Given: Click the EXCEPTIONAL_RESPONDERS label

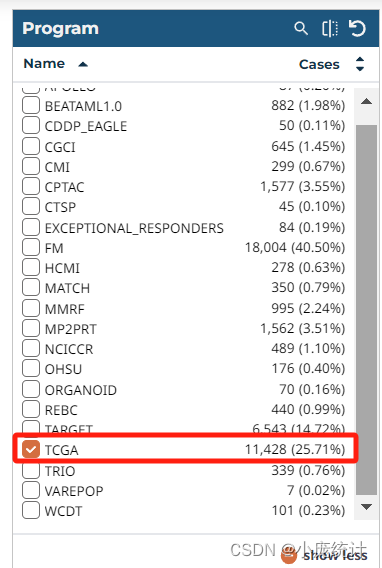Looking at the screenshot, I should (x=134, y=228).
